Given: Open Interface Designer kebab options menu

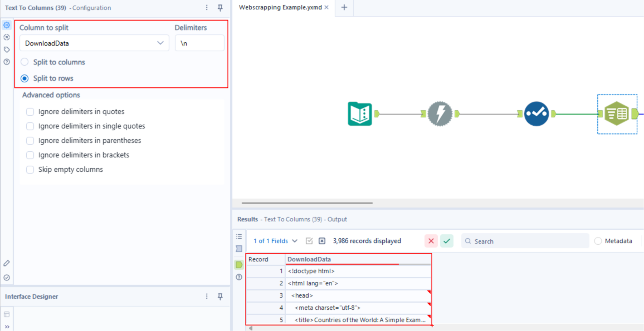Looking at the screenshot, I should 207,296.
